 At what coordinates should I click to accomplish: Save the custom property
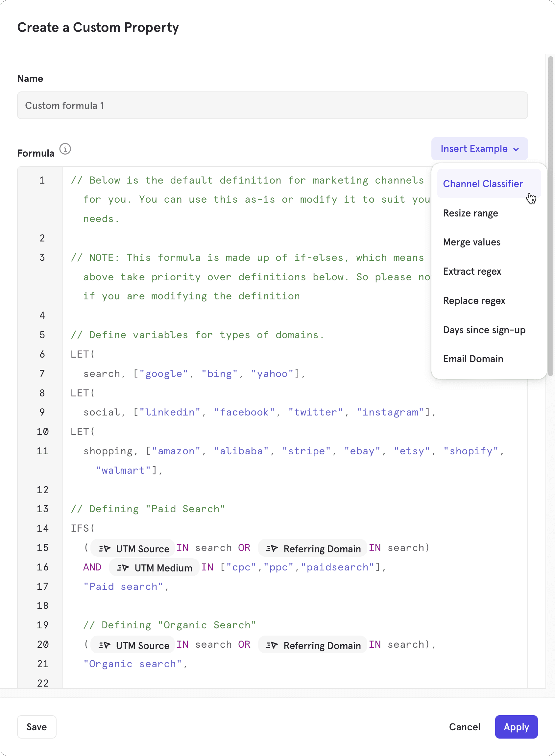36,727
